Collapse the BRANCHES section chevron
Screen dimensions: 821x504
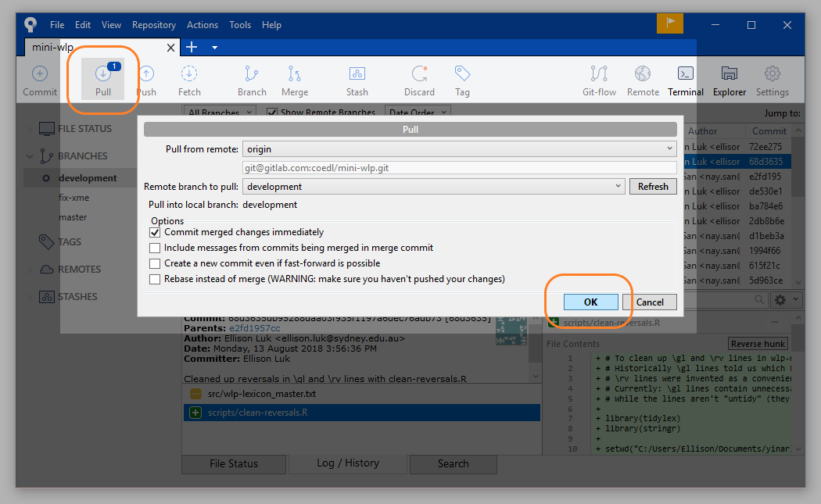tap(30, 156)
